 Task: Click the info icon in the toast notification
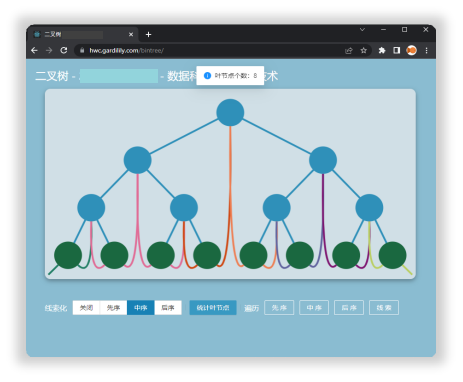click(x=207, y=76)
